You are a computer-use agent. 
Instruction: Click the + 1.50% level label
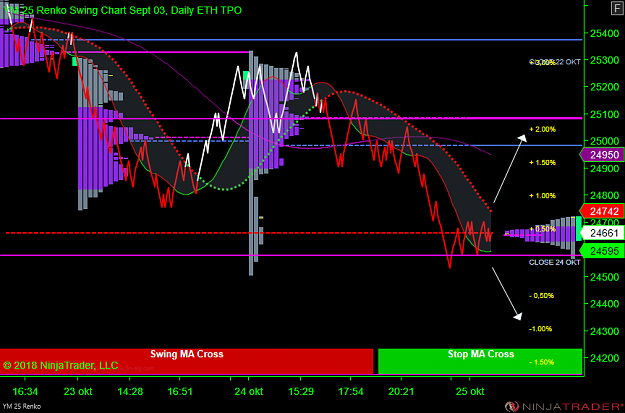tap(542, 162)
